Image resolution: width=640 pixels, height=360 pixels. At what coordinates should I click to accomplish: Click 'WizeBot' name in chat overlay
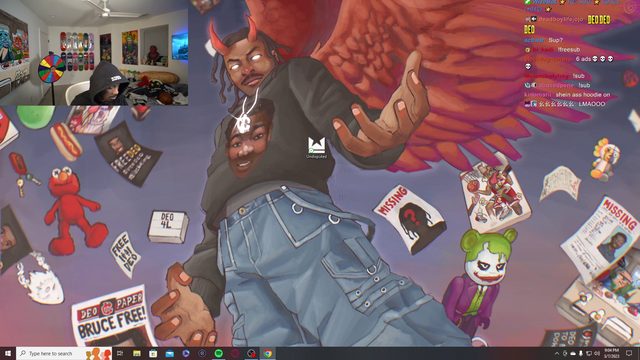coord(544,2)
